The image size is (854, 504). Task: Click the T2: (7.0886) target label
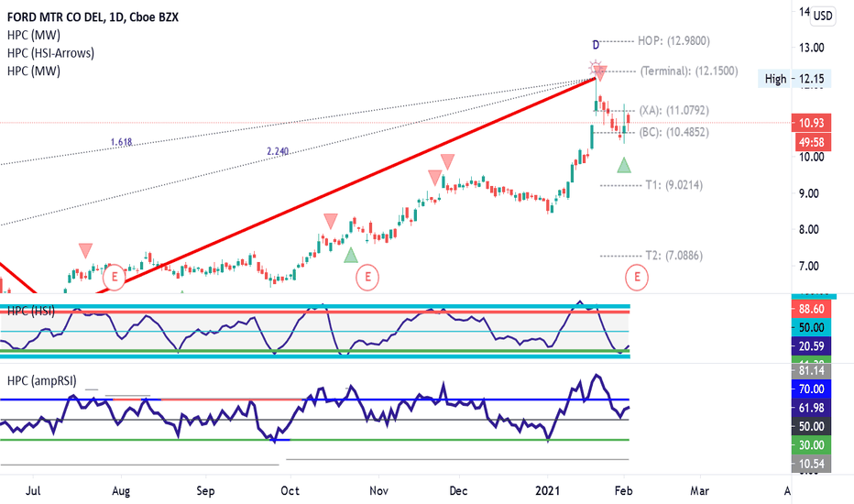coord(674,256)
